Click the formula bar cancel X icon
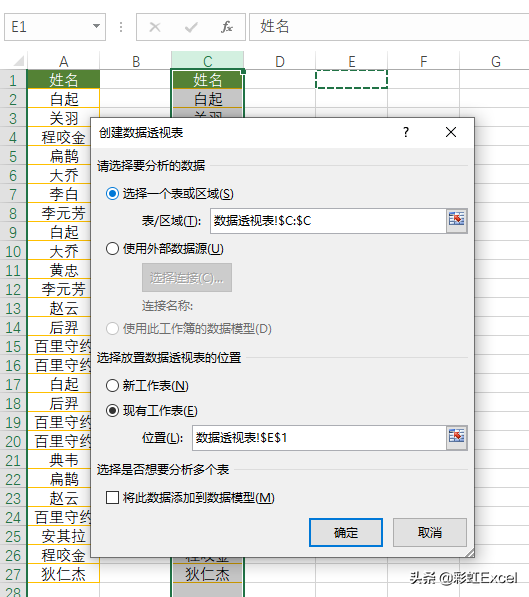 [155, 27]
